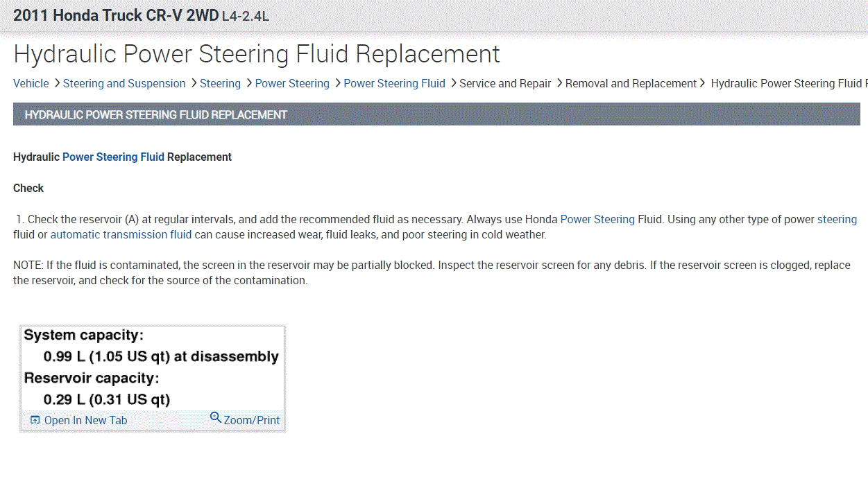The image size is (868, 479).
Task: Click the 'steering' link at end of first line
Action: 837,219
